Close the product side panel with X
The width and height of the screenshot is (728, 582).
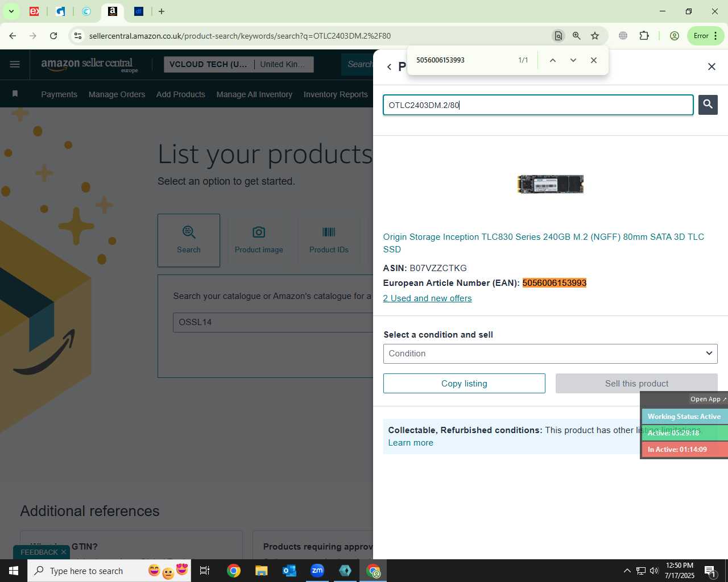[712, 66]
